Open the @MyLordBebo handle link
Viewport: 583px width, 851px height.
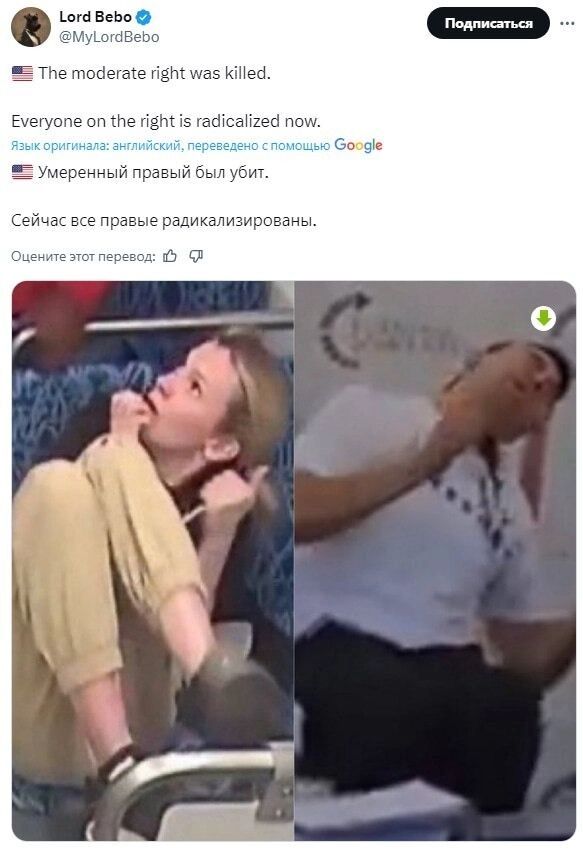tap(109, 37)
